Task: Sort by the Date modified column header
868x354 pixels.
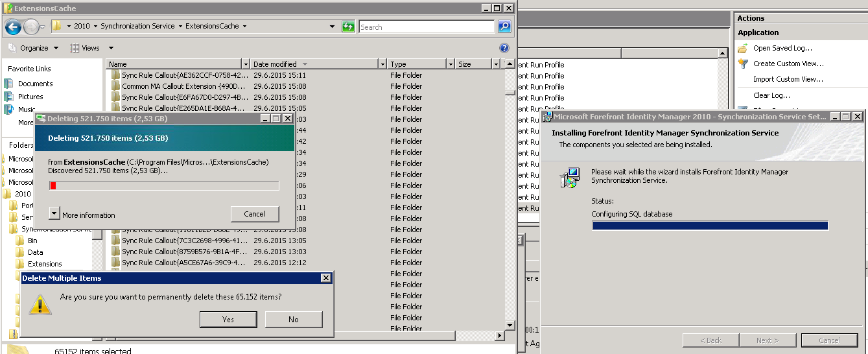Action: pyautogui.click(x=314, y=64)
